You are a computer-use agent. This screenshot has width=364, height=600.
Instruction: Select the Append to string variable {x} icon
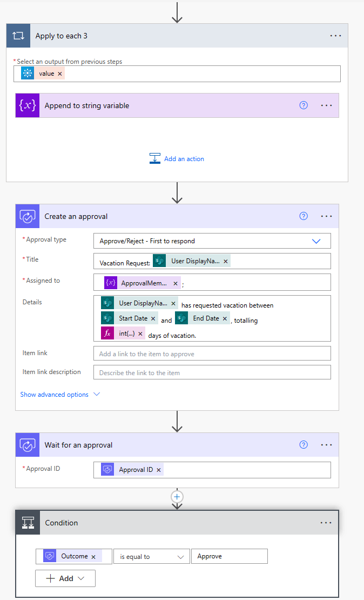tap(27, 105)
